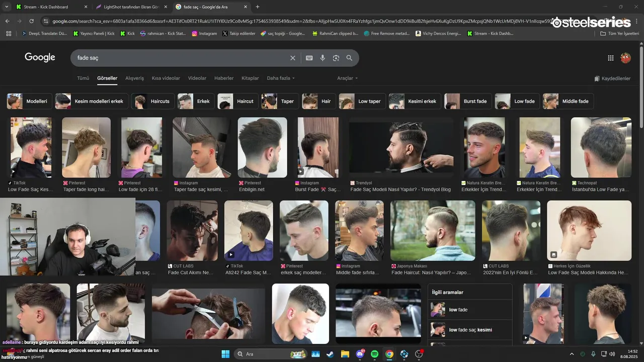Expand the Daha fazla dropdown

(281, 78)
